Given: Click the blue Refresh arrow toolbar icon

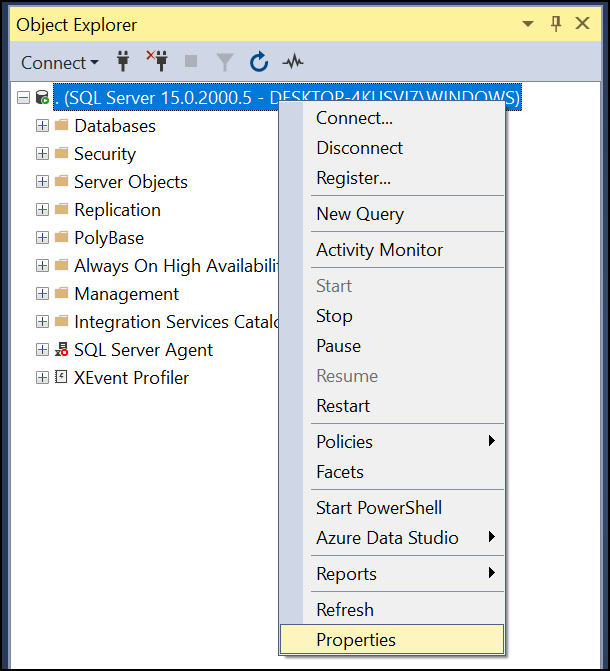Looking at the screenshot, I should [259, 62].
